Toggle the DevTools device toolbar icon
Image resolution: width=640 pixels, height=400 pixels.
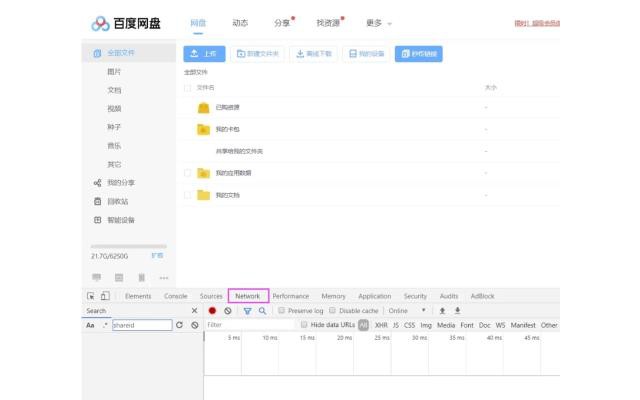[105, 296]
